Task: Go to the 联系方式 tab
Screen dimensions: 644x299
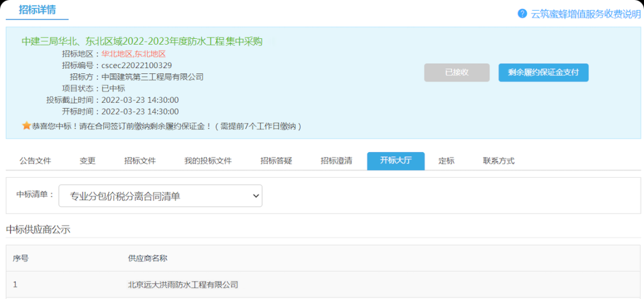Action: [499, 161]
